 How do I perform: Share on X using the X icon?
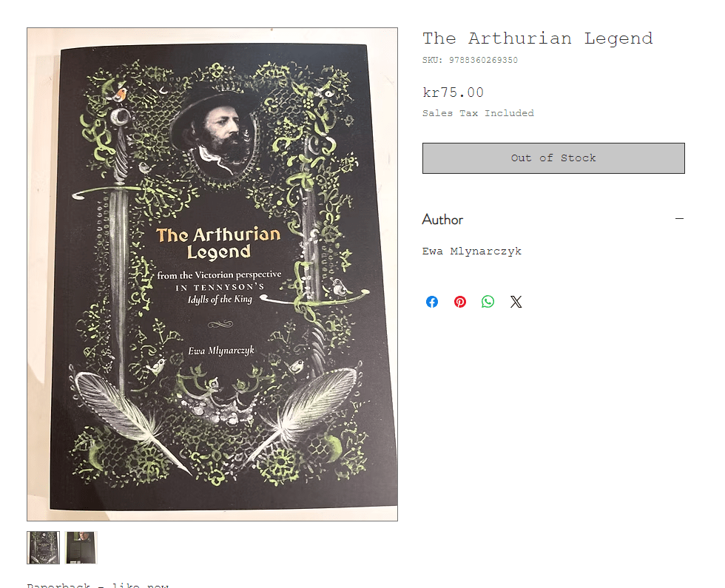point(516,302)
